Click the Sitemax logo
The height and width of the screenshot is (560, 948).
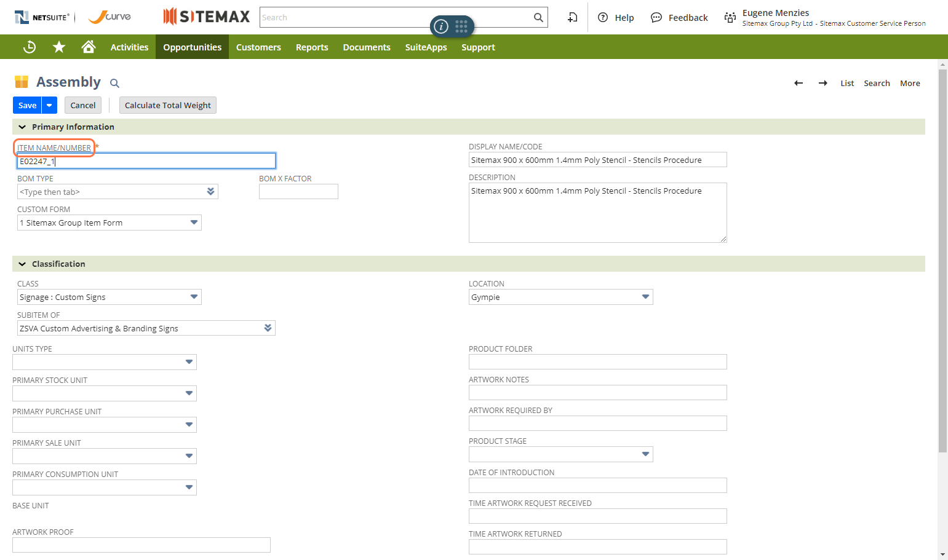point(207,17)
